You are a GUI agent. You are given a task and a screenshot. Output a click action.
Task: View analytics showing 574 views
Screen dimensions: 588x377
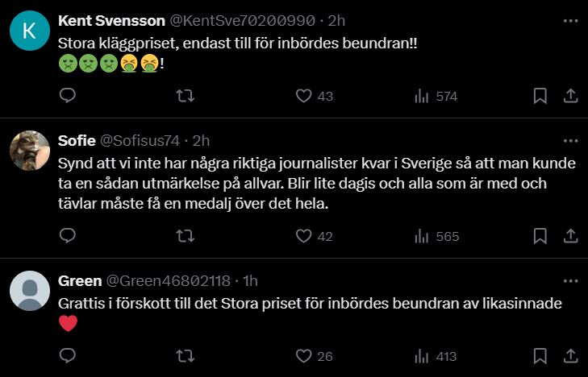pos(421,96)
